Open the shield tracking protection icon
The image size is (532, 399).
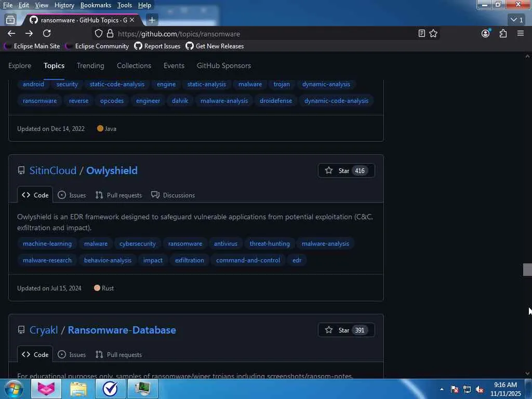98,33
